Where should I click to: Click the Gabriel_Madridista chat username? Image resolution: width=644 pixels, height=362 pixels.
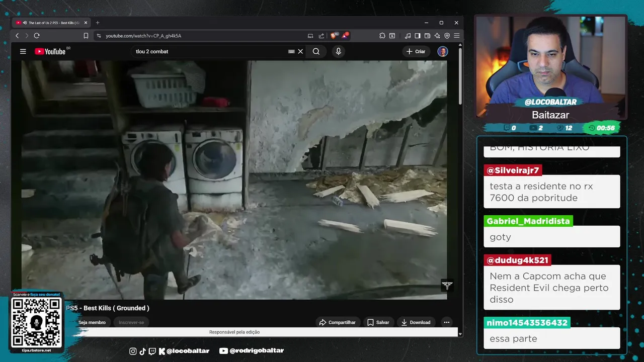tap(528, 221)
